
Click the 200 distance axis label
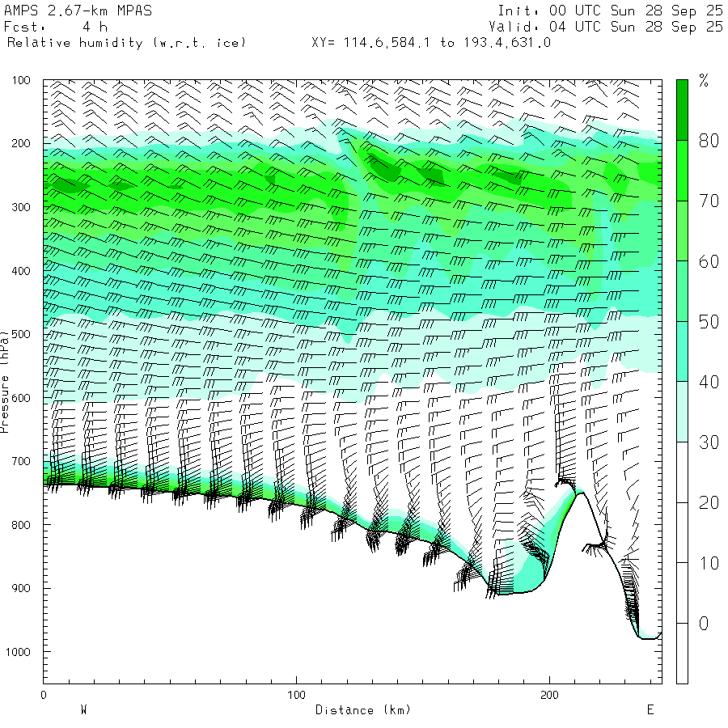549,695
